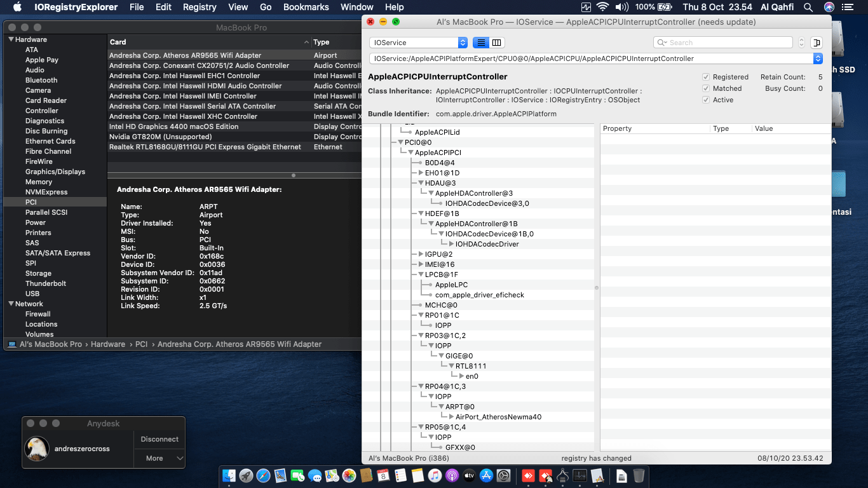Toggle the Registered checkbox
Screen dimensions: 868x488
click(706, 77)
